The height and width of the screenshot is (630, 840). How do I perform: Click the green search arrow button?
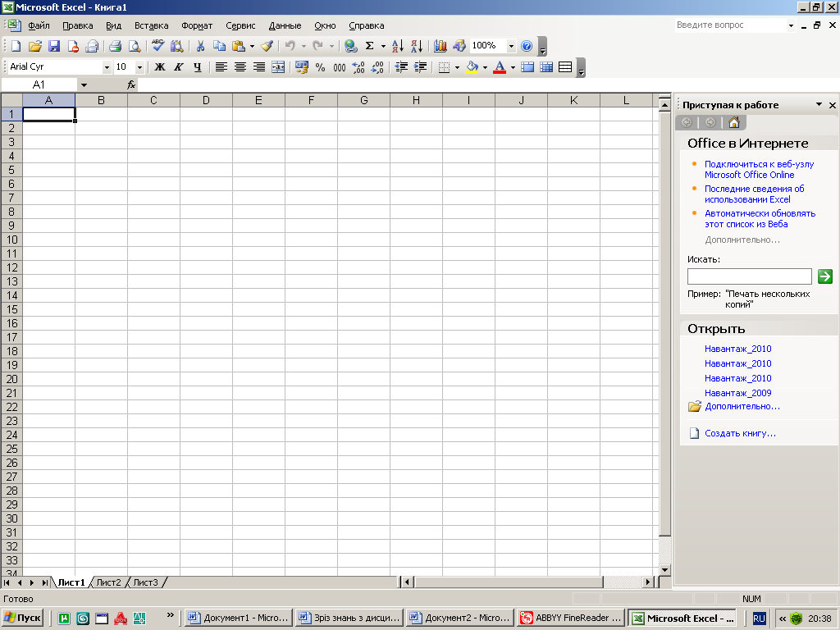[x=825, y=276]
